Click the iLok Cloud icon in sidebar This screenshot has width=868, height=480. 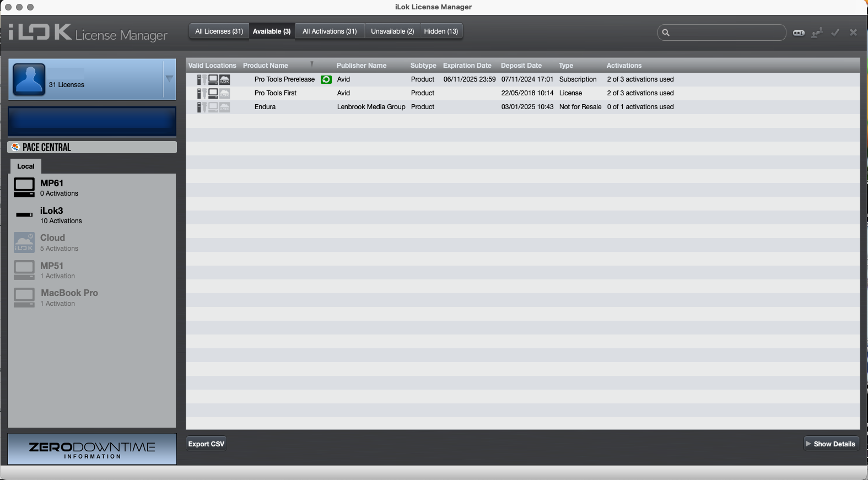tap(24, 242)
